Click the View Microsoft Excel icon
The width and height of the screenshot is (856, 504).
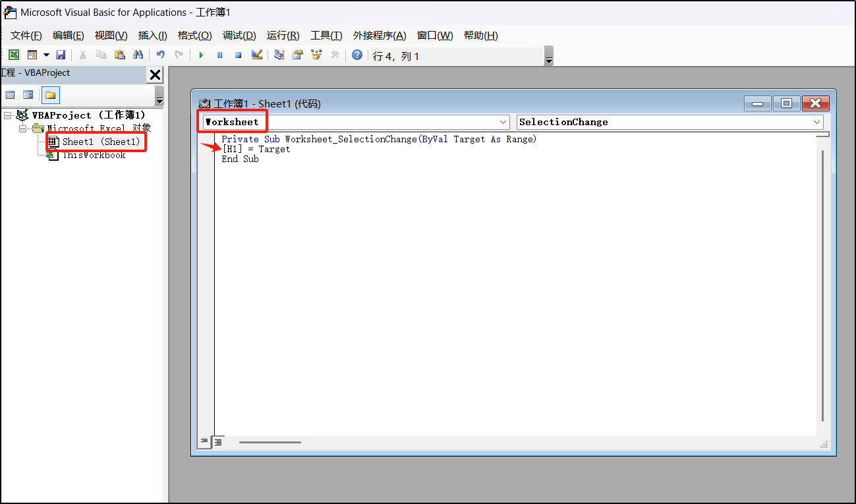(x=13, y=55)
